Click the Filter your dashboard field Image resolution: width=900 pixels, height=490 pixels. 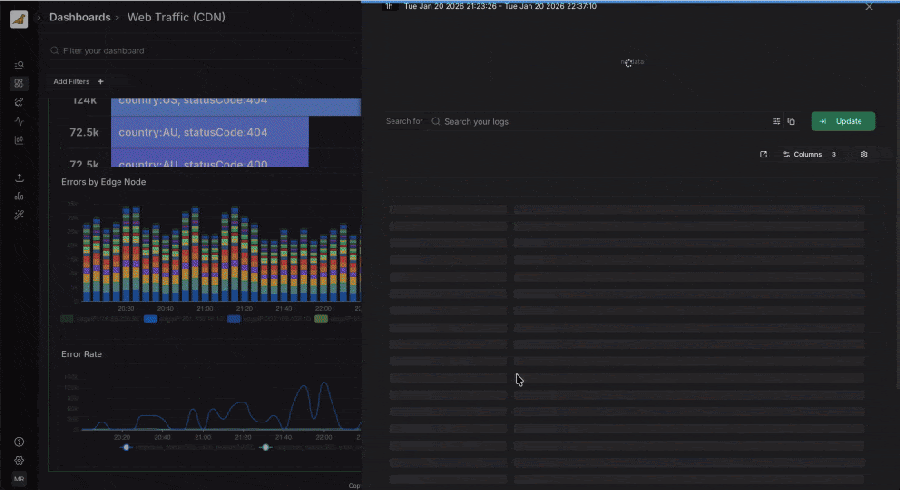(x=200, y=50)
